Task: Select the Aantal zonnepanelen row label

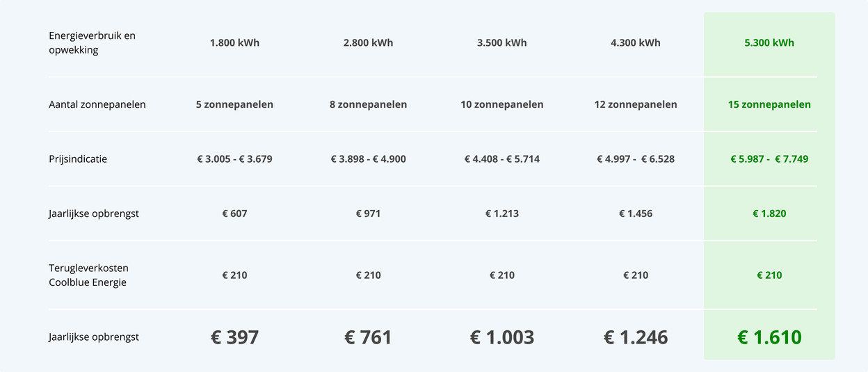Action: pos(97,104)
